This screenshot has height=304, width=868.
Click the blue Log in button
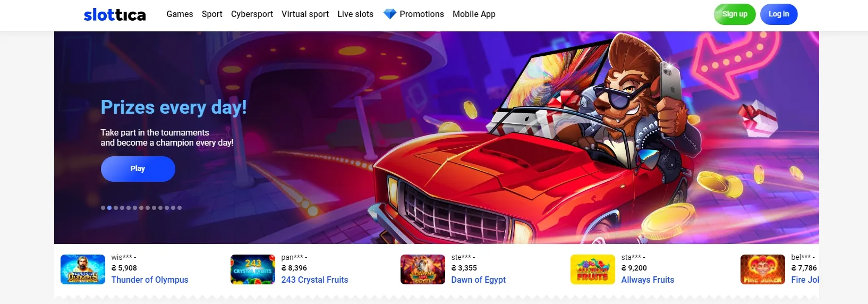point(779,14)
